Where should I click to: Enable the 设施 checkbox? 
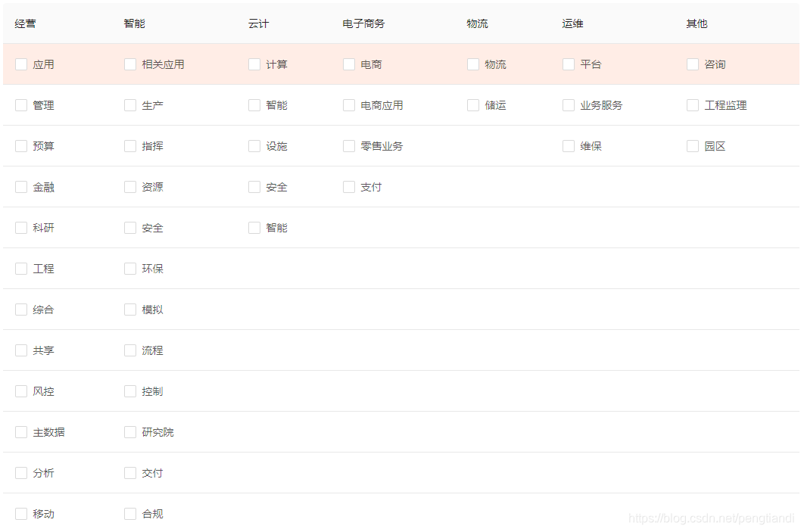pyautogui.click(x=254, y=146)
